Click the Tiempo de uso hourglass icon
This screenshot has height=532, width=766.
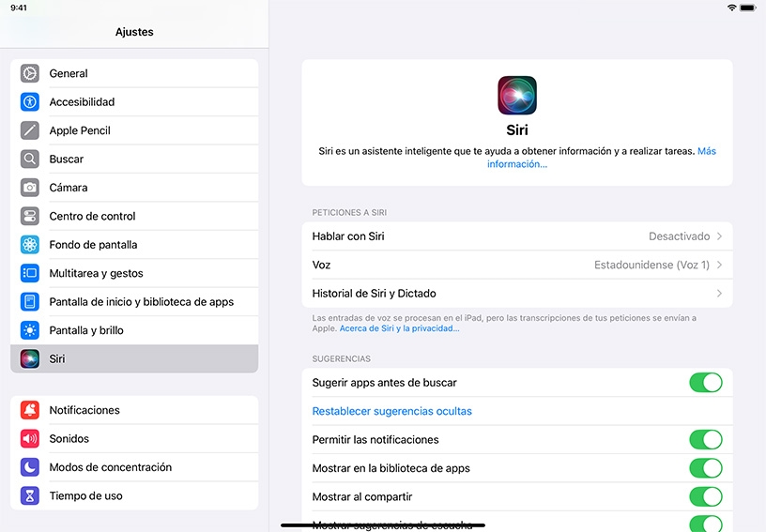(30, 496)
